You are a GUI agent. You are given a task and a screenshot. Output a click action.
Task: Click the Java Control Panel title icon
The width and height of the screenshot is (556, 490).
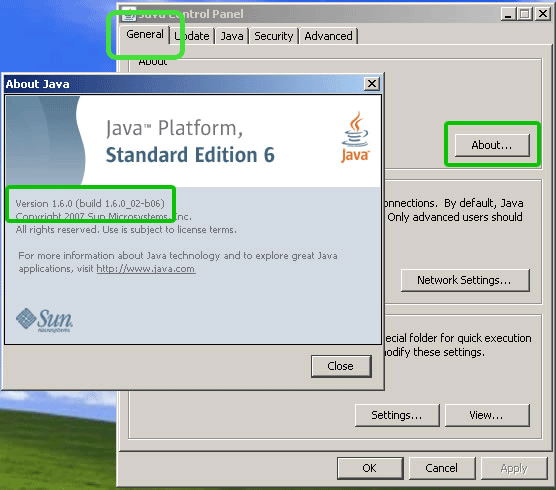129,14
